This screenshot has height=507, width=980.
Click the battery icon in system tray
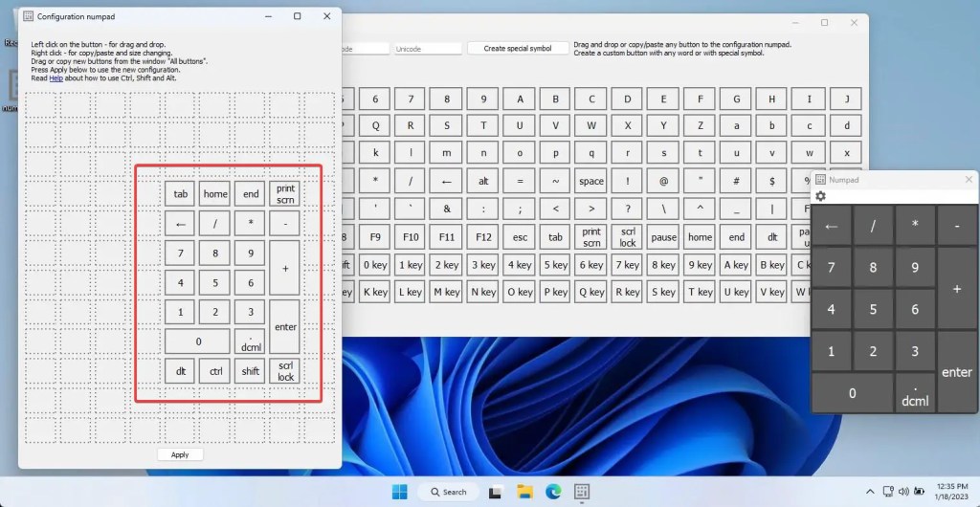pyautogui.click(x=920, y=492)
